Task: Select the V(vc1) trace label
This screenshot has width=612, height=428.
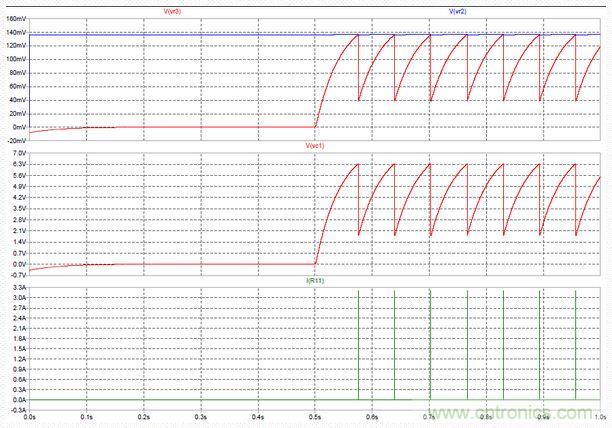Action: pos(315,147)
